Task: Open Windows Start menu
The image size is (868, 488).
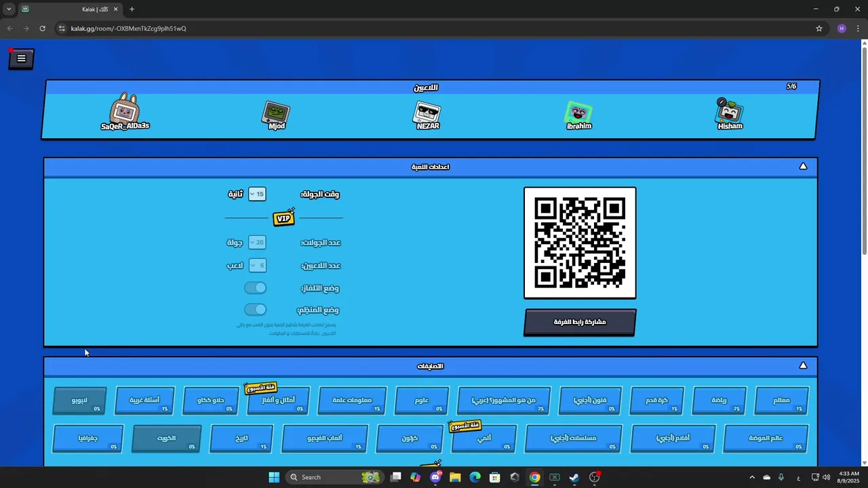Action: pos(274,477)
